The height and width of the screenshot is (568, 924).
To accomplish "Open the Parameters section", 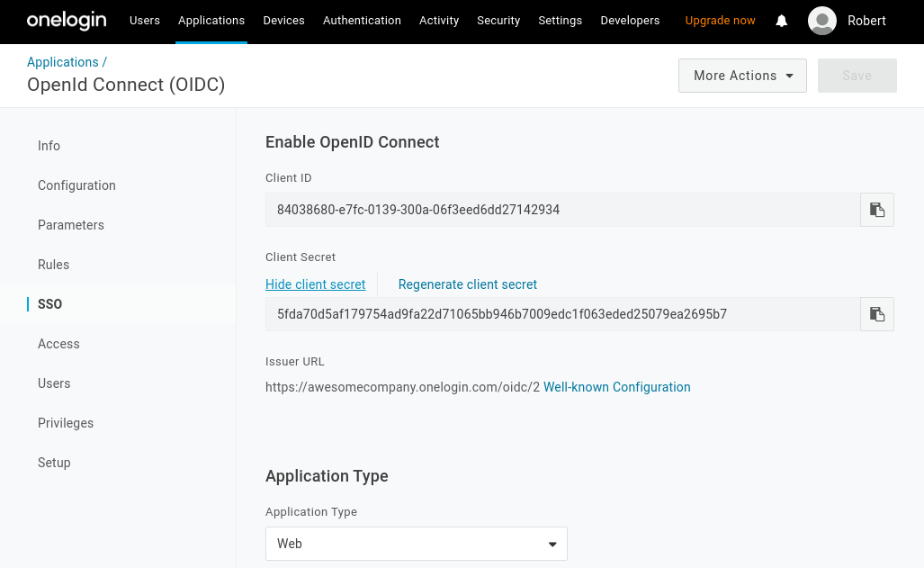I will coord(71,225).
